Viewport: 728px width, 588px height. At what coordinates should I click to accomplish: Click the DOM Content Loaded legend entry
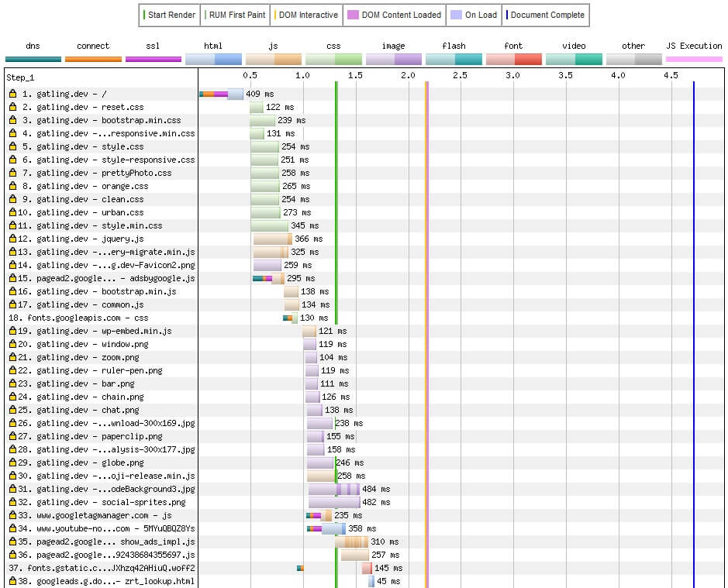coord(395,15)
